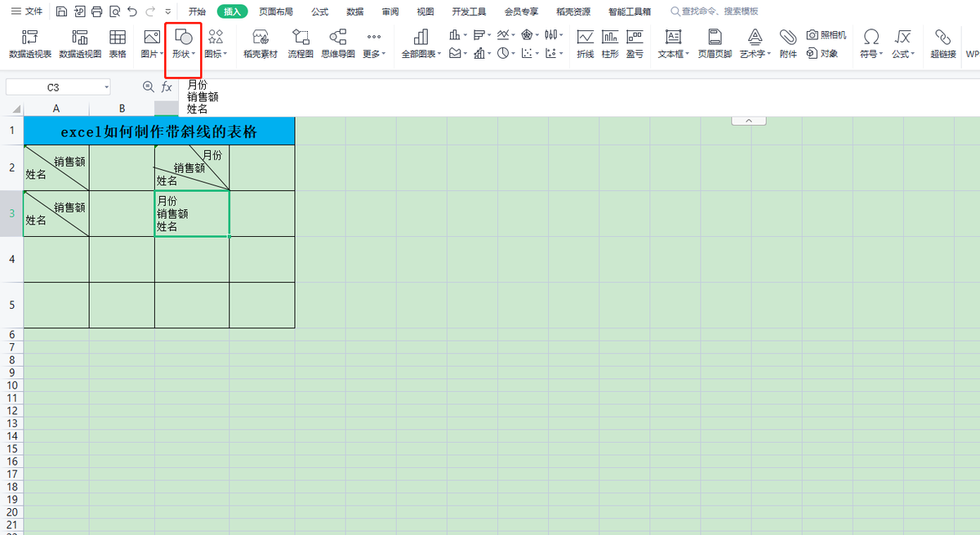
Task: Click the select-all corner triangle
Action: click(16, 109)
